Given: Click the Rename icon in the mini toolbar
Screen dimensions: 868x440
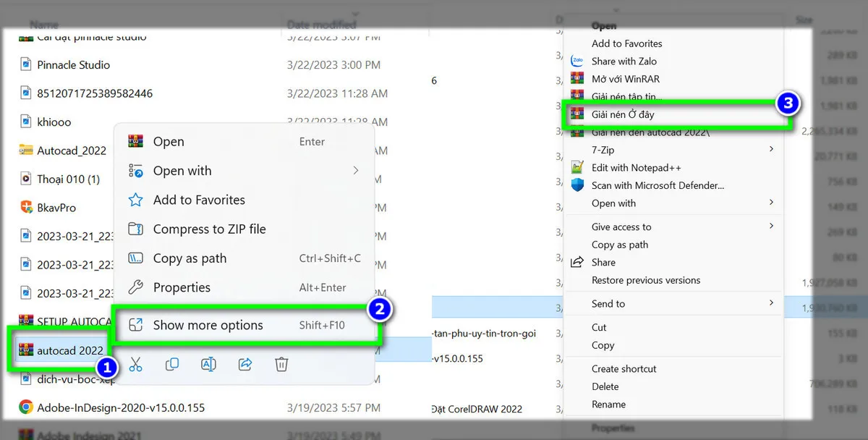Looking at the screenshot, I should [208, 364].
